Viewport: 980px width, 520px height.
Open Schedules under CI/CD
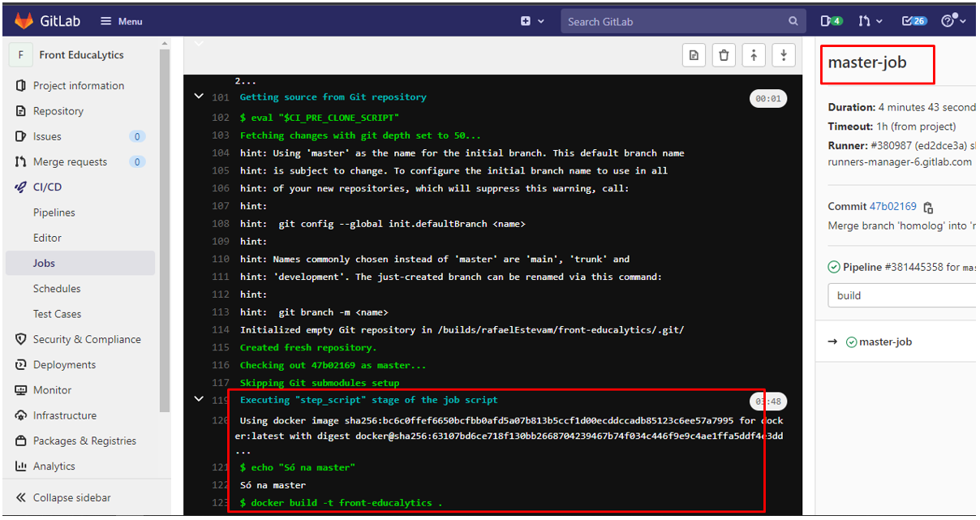point(57,288)
